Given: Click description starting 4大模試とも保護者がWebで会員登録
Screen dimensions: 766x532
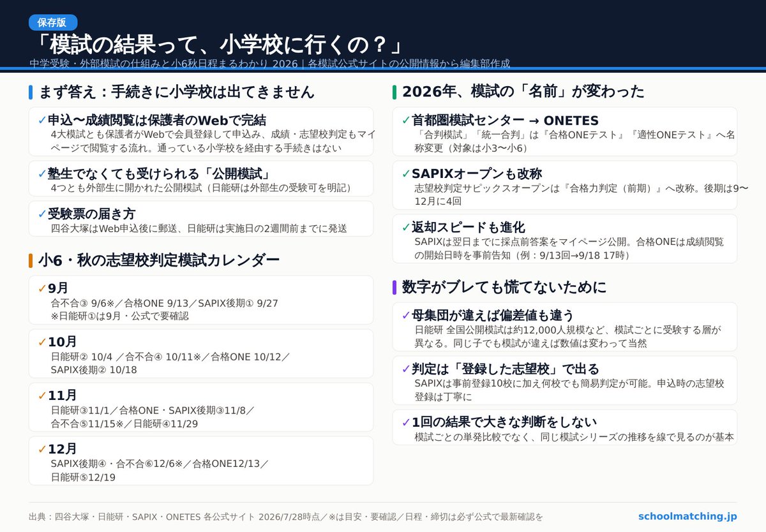Looking at the screenshot, I should 213,141.
